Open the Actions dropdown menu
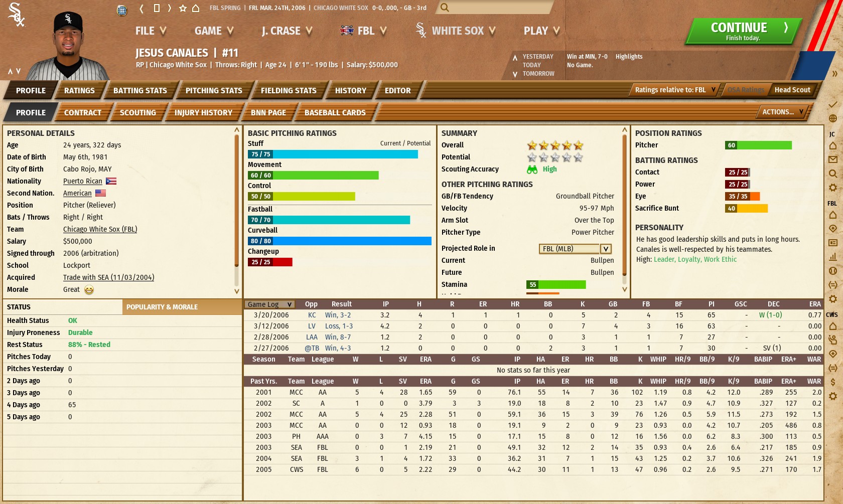The height and width of the screenshot is (504, 843). pyautogui.click(x=782, y=112)
